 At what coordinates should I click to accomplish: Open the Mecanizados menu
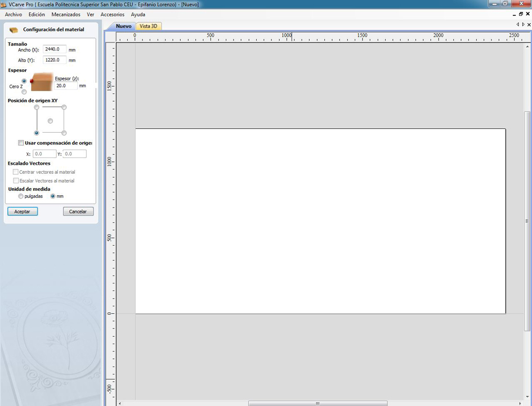(x=66, y=15)
